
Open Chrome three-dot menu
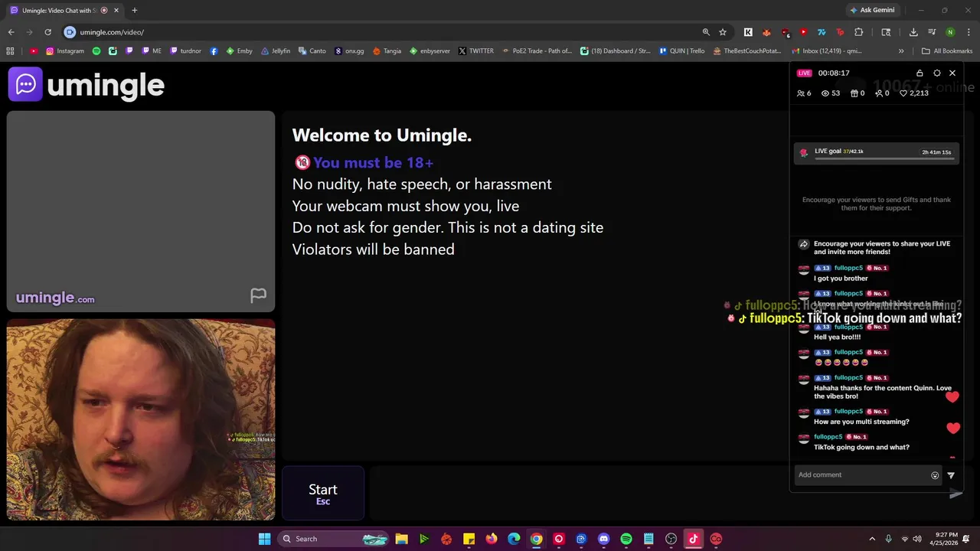coord(969,32)
